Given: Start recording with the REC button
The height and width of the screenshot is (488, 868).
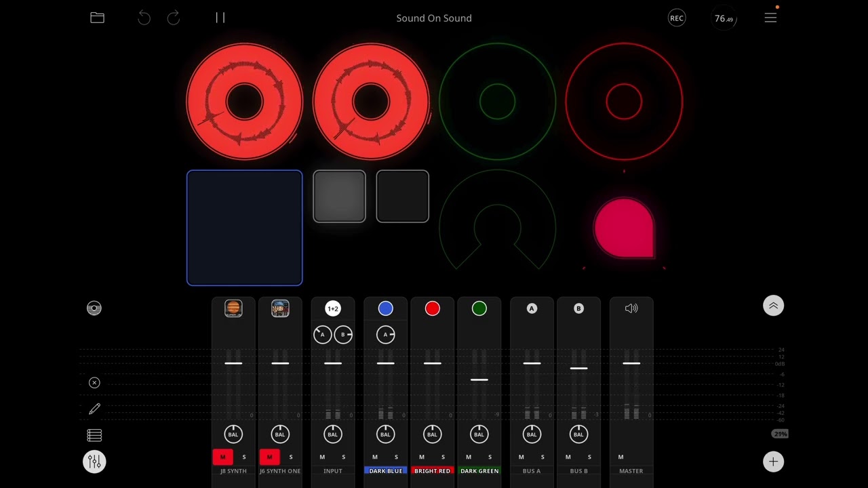Looking at the screenshot, I should pyautogui.click(x=677, y=18).
